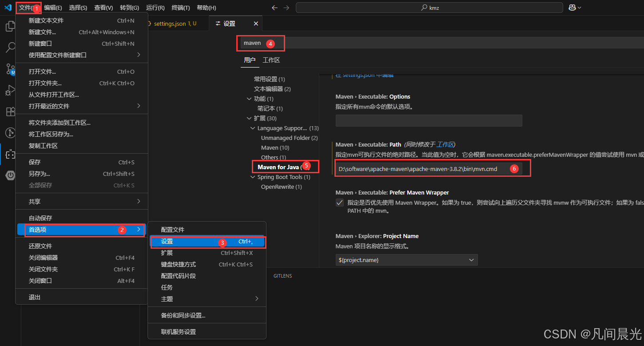This screenshot has width=644, height=346.
Task: Choose 另存为... menu entry
Action: pyautogui.click(x=82, y=174)
